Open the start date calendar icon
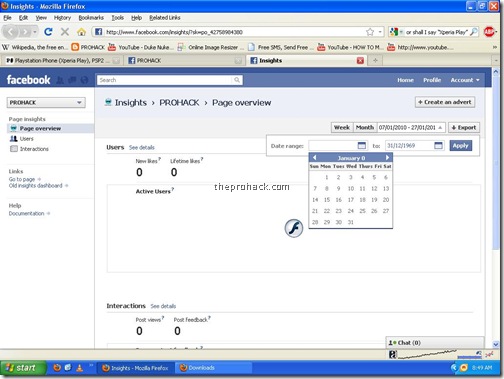This screenshot has width=504, height=379. [362, 146]
